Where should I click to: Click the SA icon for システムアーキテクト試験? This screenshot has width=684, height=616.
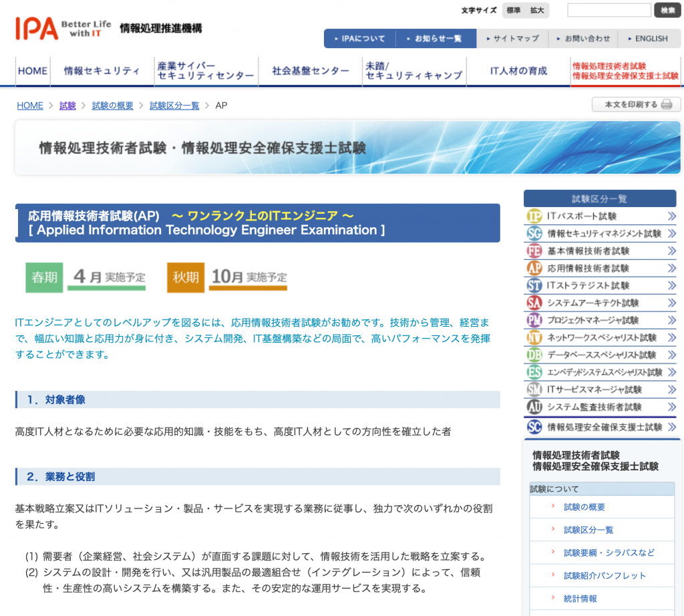534,303
